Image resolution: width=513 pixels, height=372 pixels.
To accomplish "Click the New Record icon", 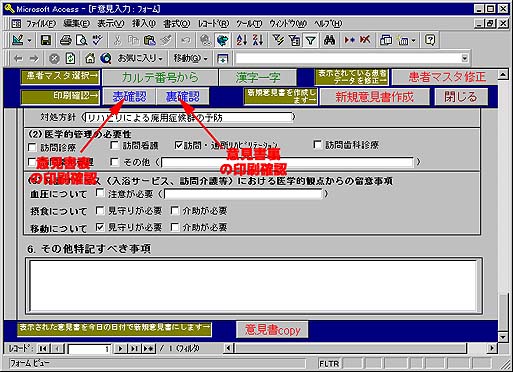I will pos(349,40).
